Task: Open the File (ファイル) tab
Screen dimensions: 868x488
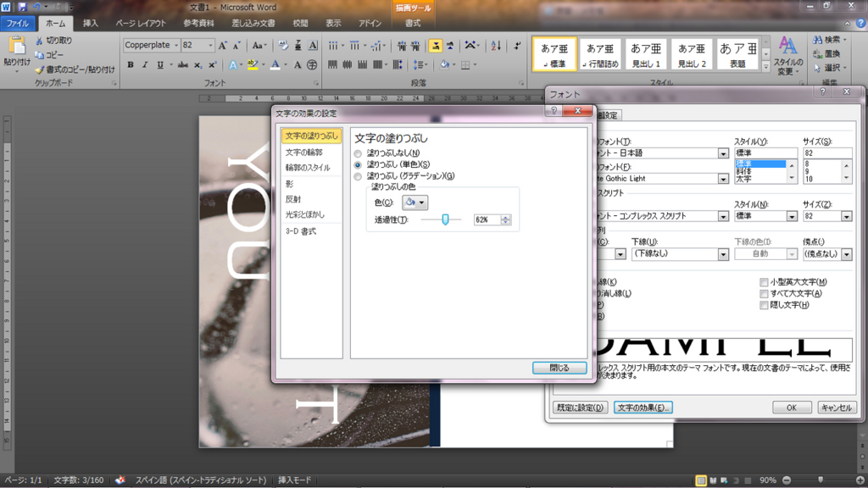Action: click(x=18, y=23)
